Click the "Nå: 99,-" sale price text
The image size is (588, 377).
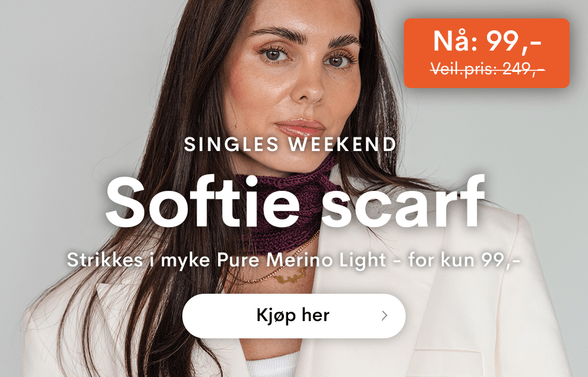tap(487, 41)
